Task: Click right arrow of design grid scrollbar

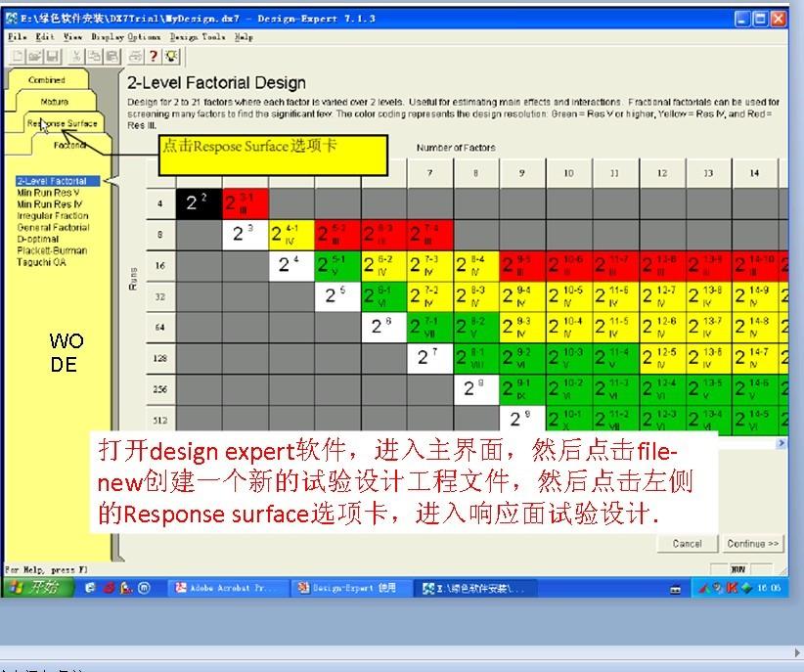Action: [x=782, y=443]
